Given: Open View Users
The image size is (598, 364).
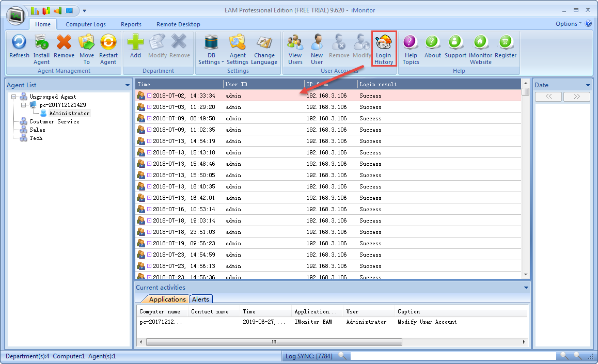Looking at the screenshot, I should pos(295,50).
